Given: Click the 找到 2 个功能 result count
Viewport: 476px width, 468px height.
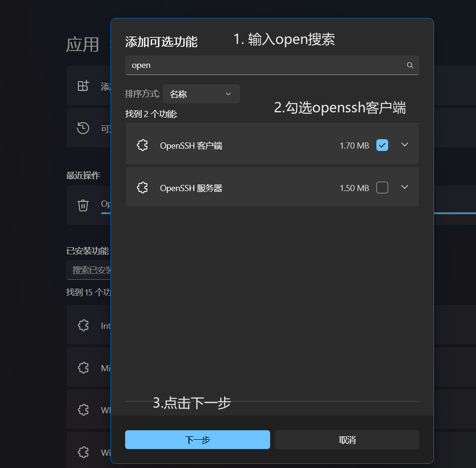Looking at the screenshot, I should [151, 114].
